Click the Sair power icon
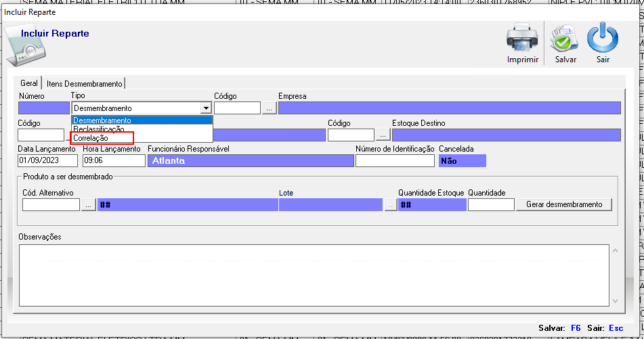The height and width of the screenshot is (339, 644). point(603,37)
